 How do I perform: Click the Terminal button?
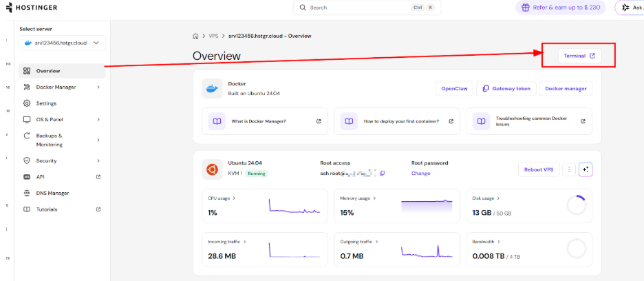579,55
